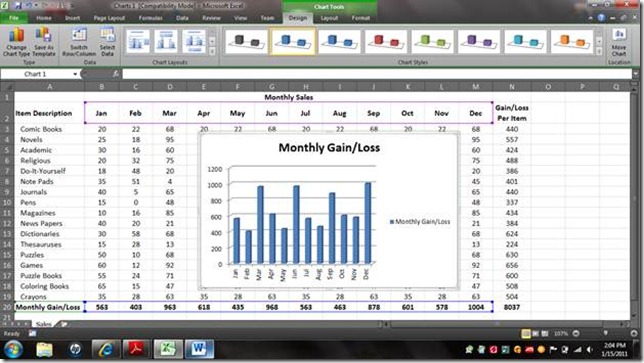
Task: Click the chart legend entry
Action: point(420,222)
